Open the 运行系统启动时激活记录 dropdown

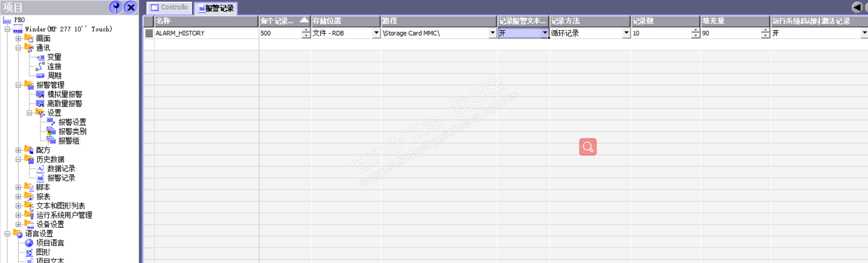click(x=864, y=33)
